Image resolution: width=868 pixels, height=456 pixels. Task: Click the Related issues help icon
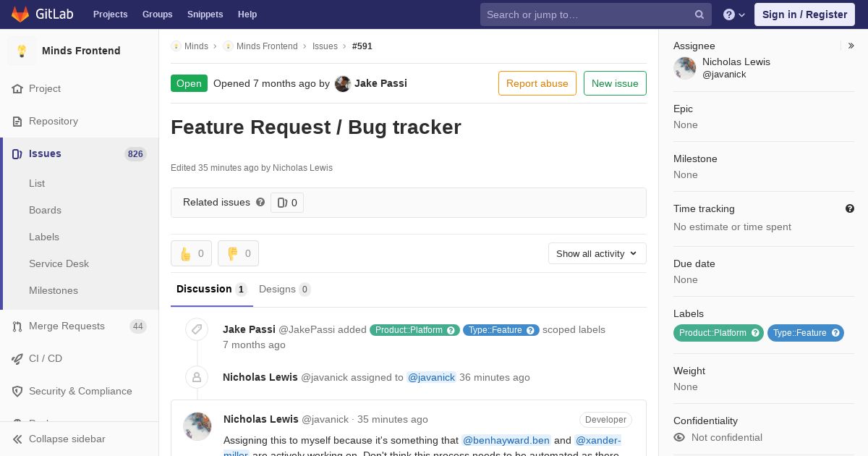click(260, 203)
